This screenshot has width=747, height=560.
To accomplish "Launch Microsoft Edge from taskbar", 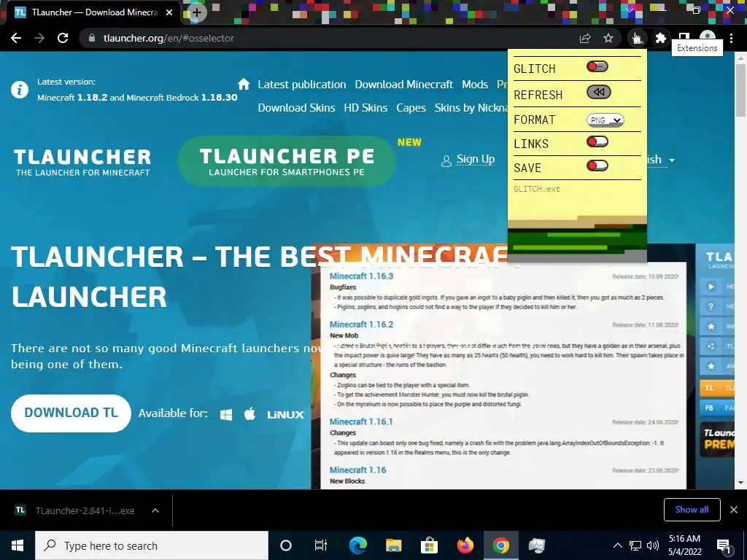I will tap(357, 545).
